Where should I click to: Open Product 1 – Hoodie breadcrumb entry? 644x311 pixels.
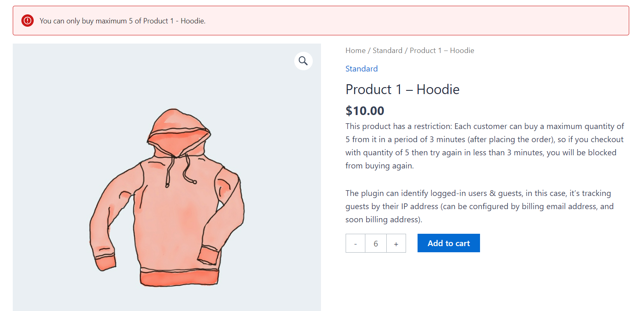pos(442,50)
